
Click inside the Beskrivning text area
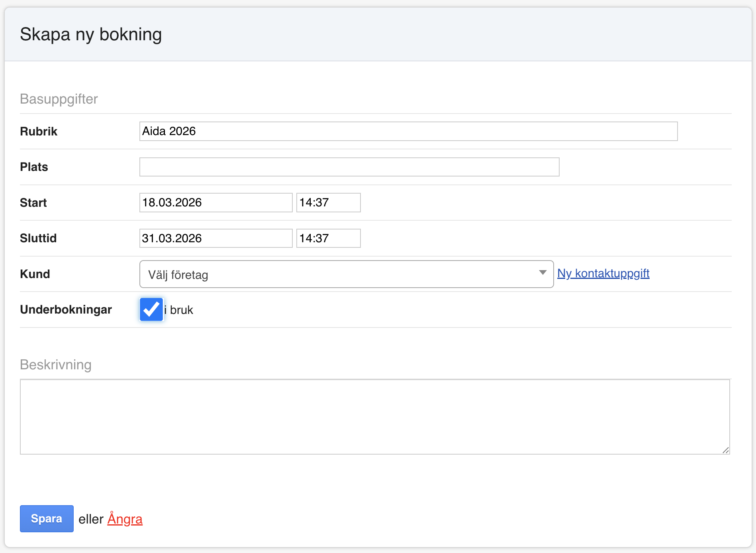pos(374,417)
